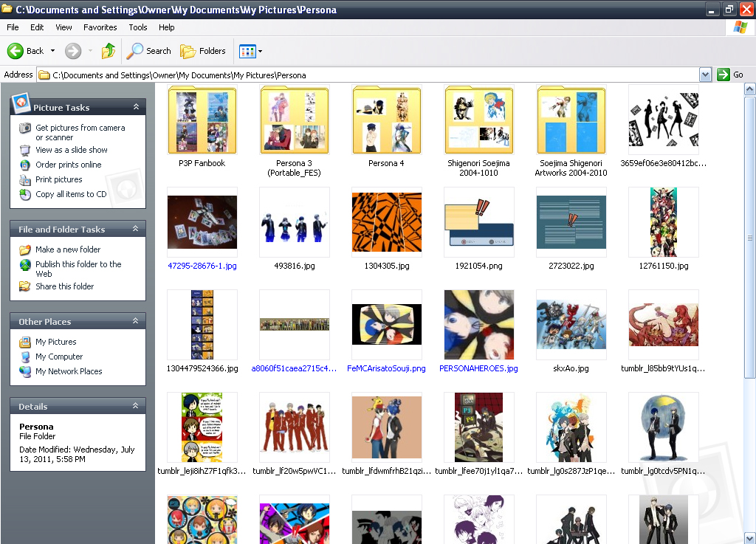This screenshot has width=756, height=544.
Task: Click the Up folder icon
Action: click(109, 51)
